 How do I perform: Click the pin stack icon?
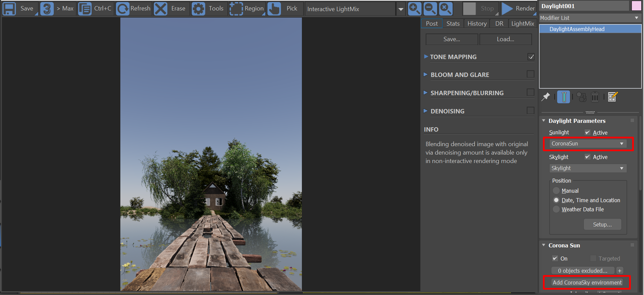click(x=546, y=97)
